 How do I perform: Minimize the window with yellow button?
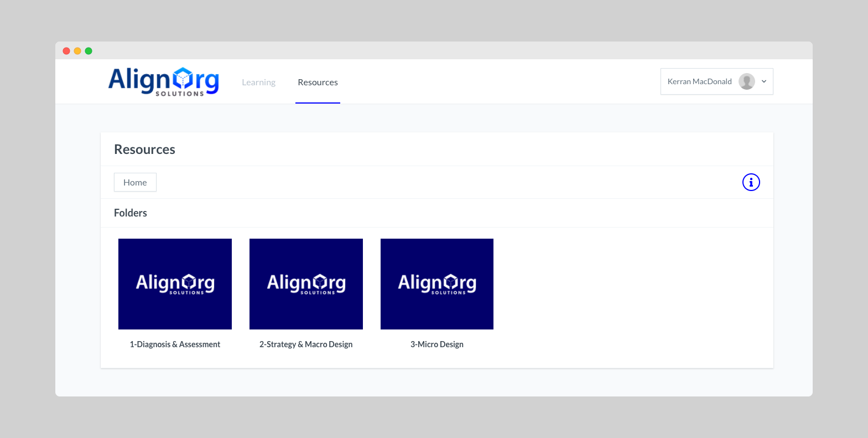[x=77, y=51]
